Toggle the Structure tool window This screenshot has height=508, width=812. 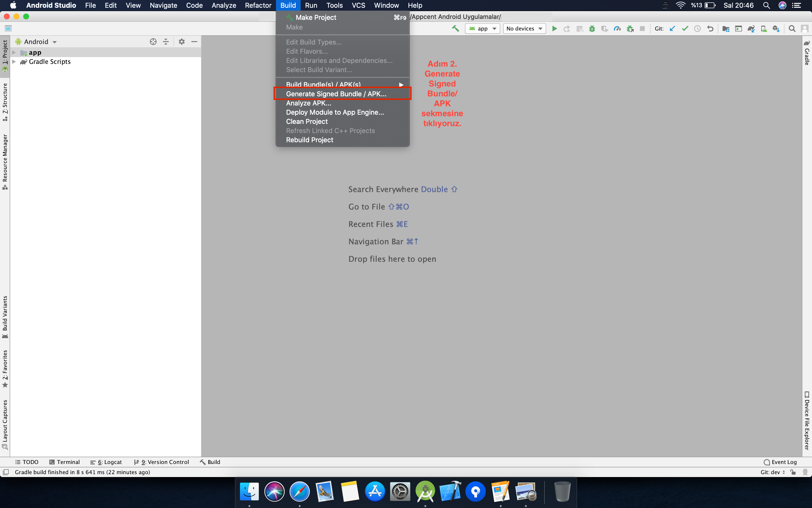pyautogui.click(x=5, y=102)
